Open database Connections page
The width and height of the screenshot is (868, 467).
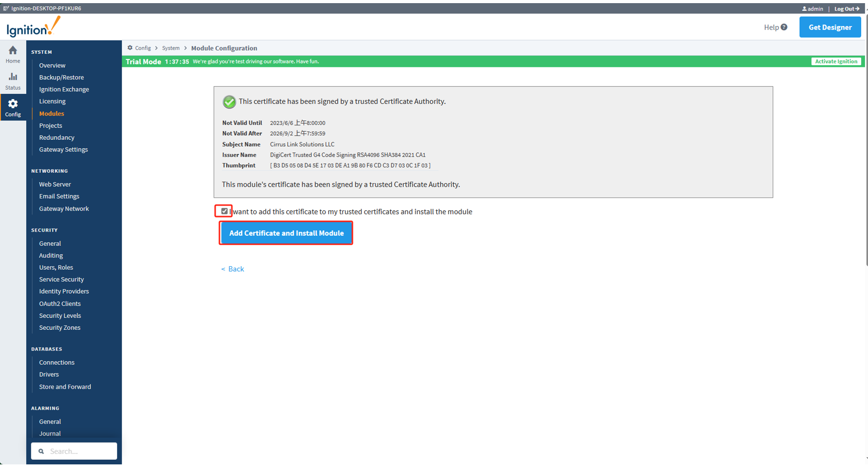[56, 362]
